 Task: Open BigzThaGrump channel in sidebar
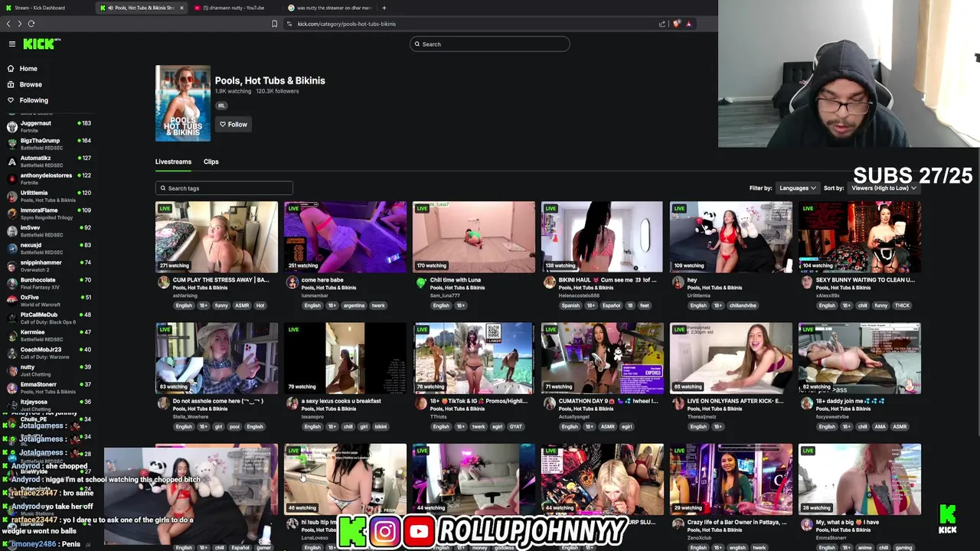[47, 144]
